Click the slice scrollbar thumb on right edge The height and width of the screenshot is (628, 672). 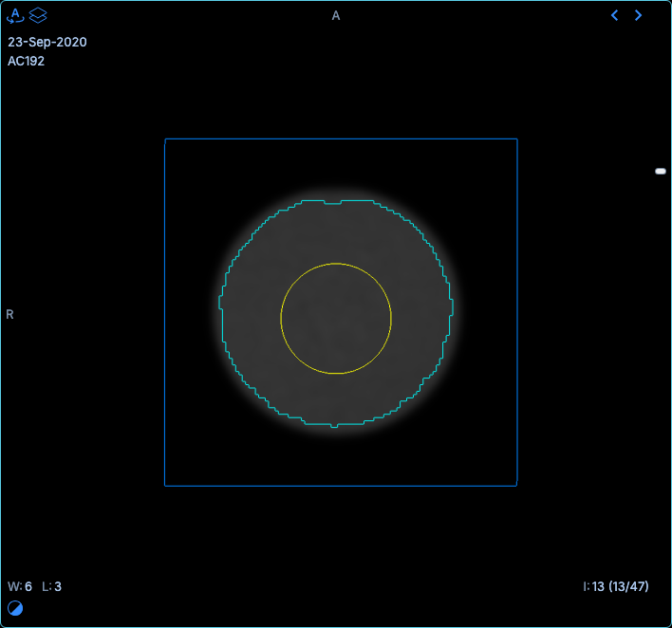[661, 171]
